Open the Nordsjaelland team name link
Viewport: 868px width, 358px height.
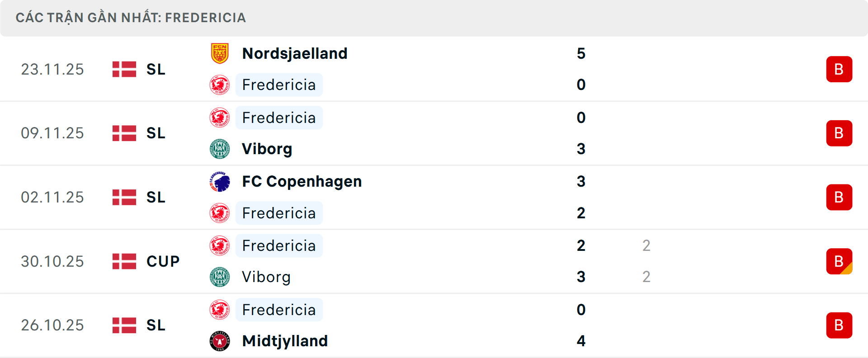[295, 53]
